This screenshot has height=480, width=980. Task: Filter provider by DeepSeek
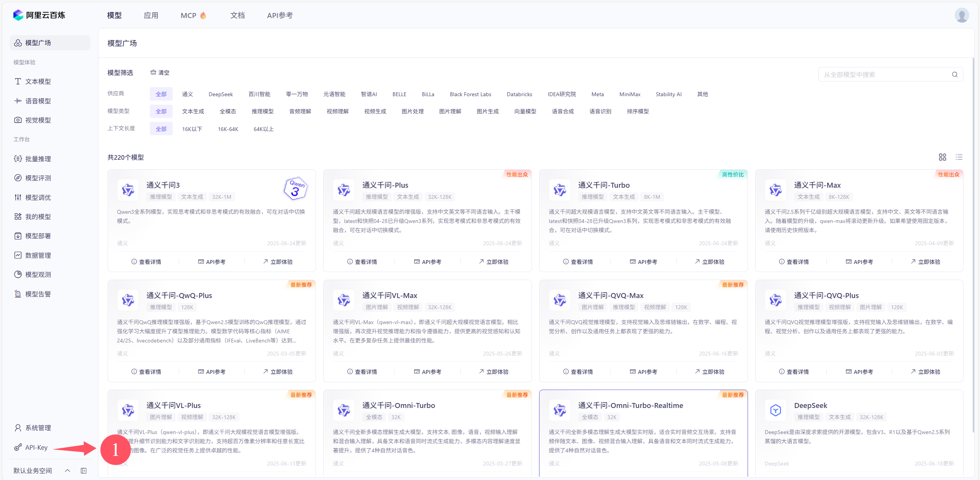(221, 94)
